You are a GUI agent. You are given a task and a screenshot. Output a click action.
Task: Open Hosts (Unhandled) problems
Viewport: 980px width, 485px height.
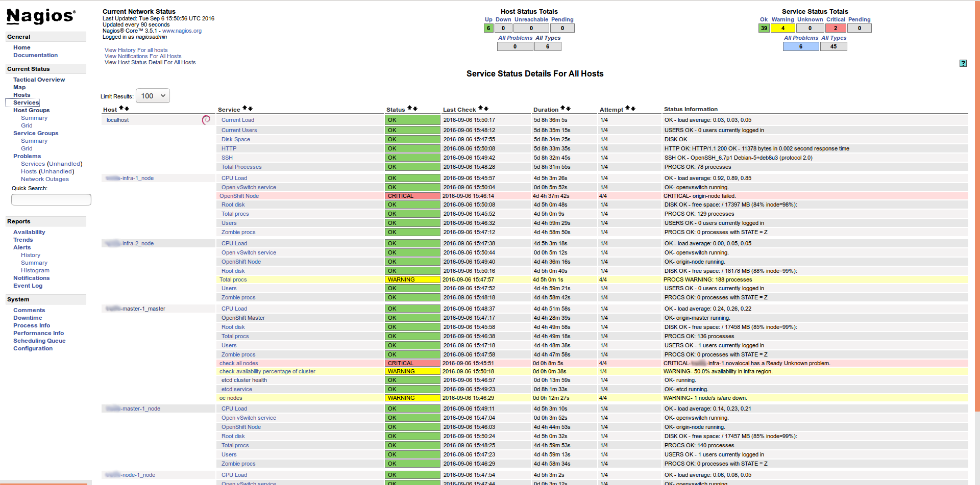(47, 171)
